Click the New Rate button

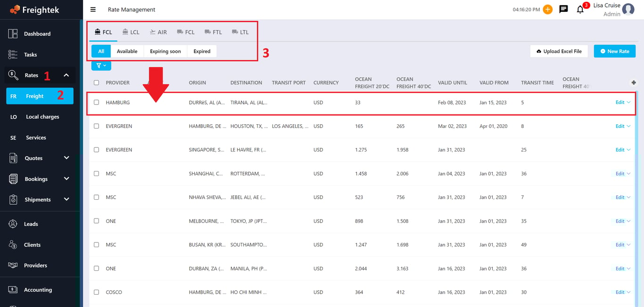pos(615,51)
